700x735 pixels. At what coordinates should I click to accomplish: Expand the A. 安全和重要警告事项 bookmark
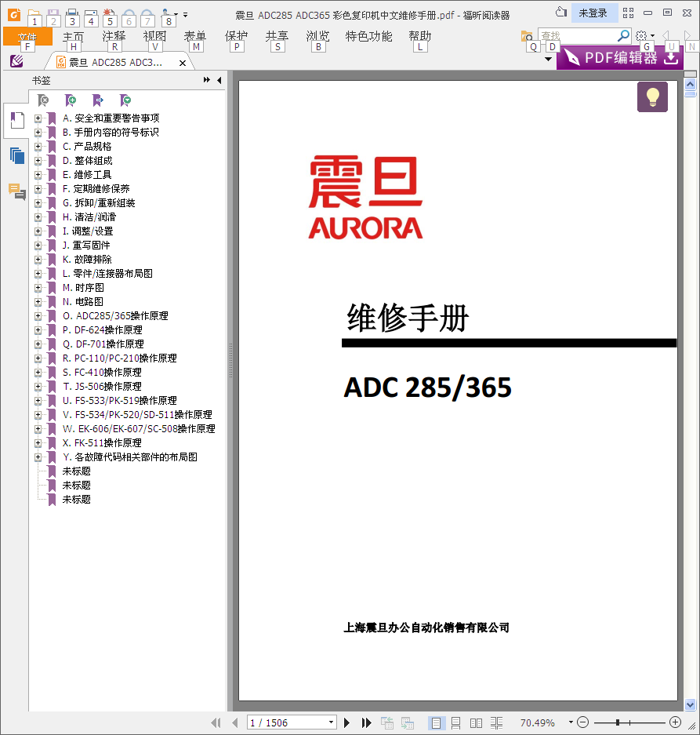coord(38,118)
